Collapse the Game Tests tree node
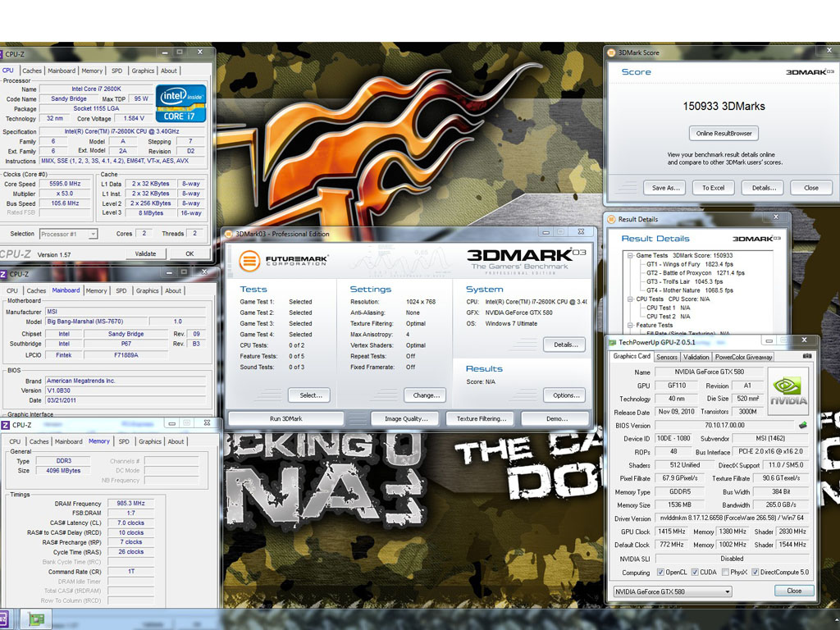The image size is (840, 630). [631, 256]
